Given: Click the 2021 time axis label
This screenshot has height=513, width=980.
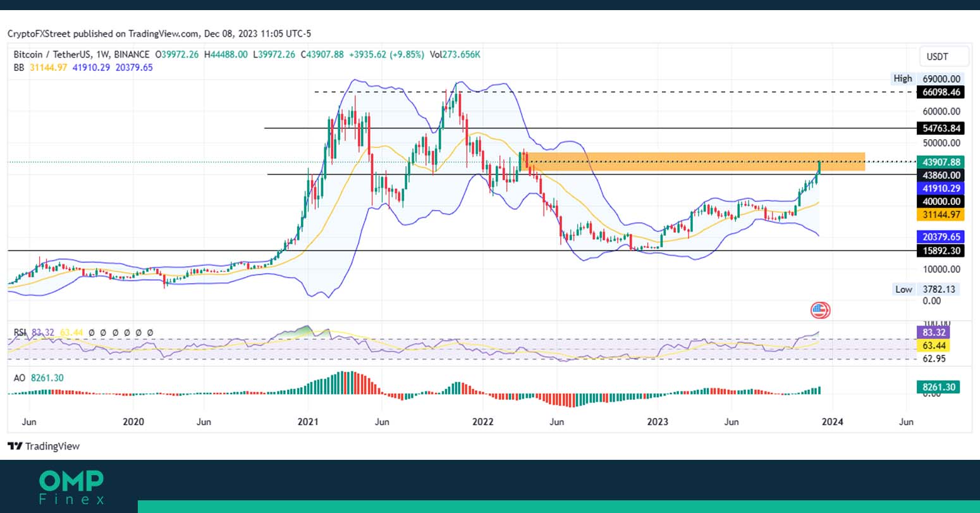Looking at the screenshot, I should [308, 422].
